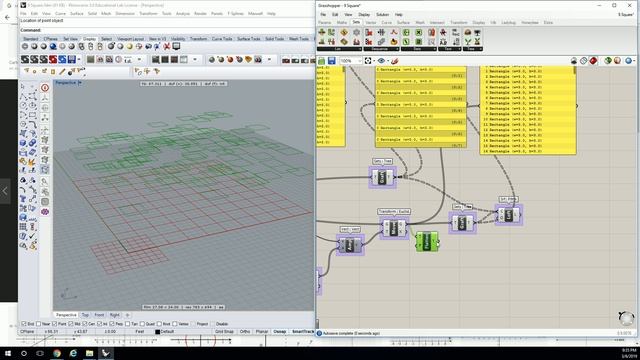Image resolution: width=640 pixels, height=360 pixels.
Task: Open File Explorer from the taskbar
Action: coord(89,353)
